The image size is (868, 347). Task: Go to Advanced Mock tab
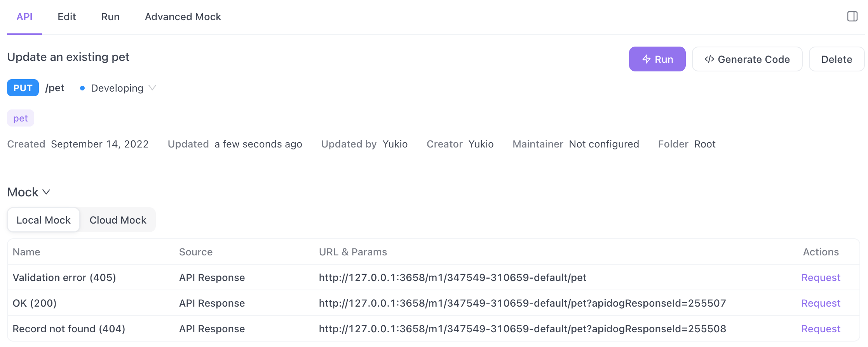(x=183, y=17)
